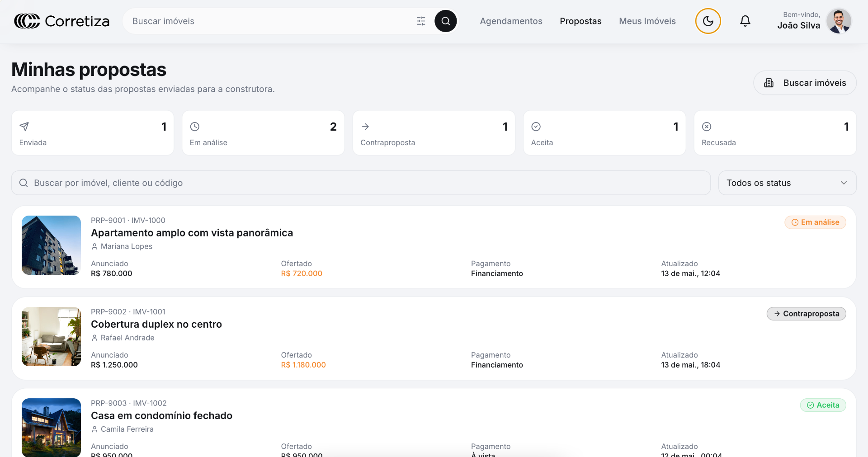Click chevron of Todos os status dropdown
The width and height of the screenshot is (868, 457).
pos(844,183)
